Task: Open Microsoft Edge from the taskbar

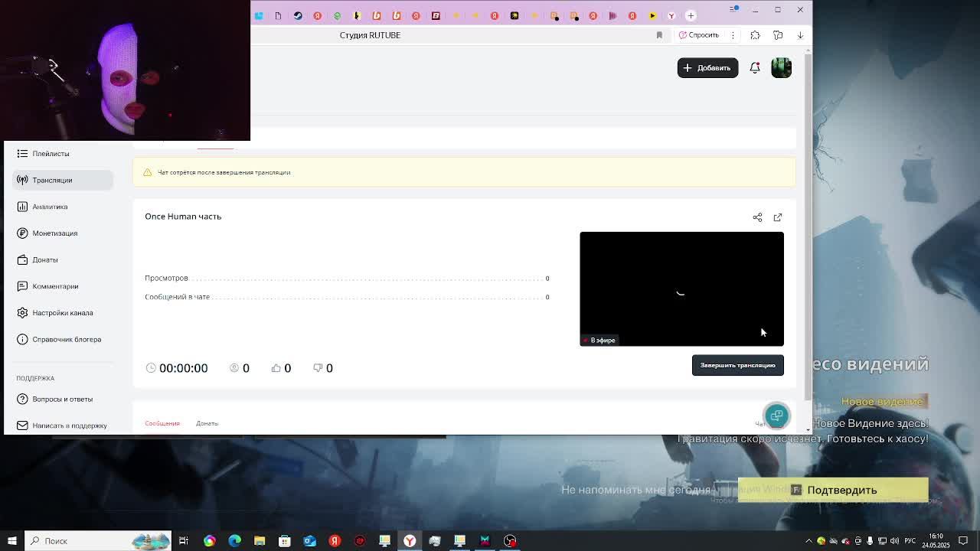Action: [x=234, y=541]
